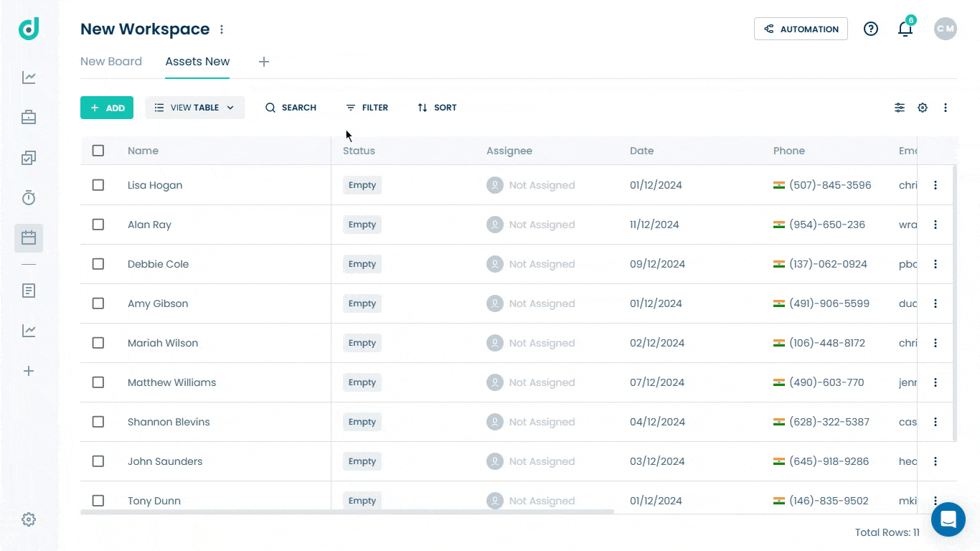
Task: Open the board more options dots
Action: 946,108
